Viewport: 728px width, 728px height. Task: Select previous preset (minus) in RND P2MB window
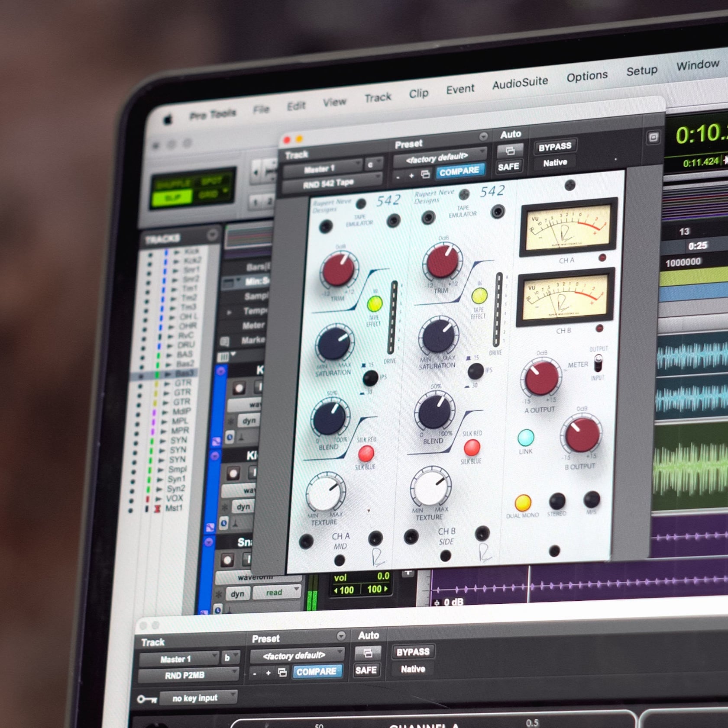click(x=255, y=673)
